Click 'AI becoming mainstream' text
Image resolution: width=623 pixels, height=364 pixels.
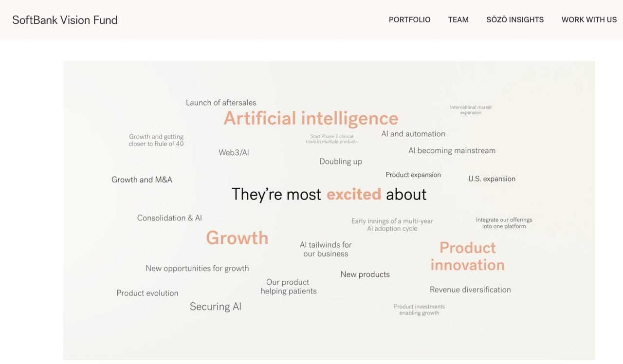[452, 151]
